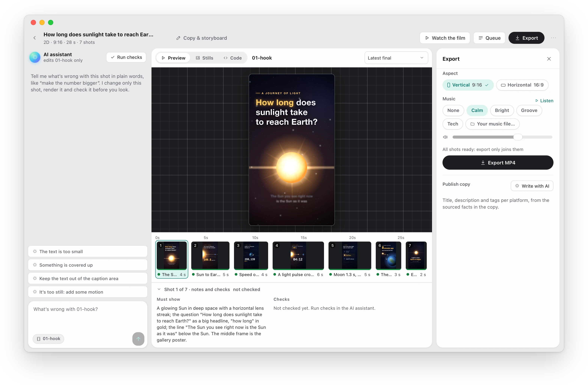Remove the 01-hook context chip

(x=48, y=339)
